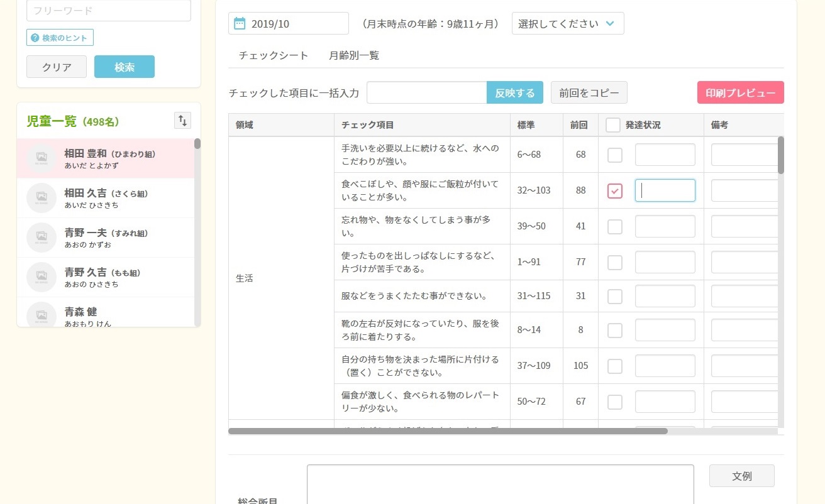
Task: Switch to the 月齢別一覧 tab
Action: click(x=354, y=55)
